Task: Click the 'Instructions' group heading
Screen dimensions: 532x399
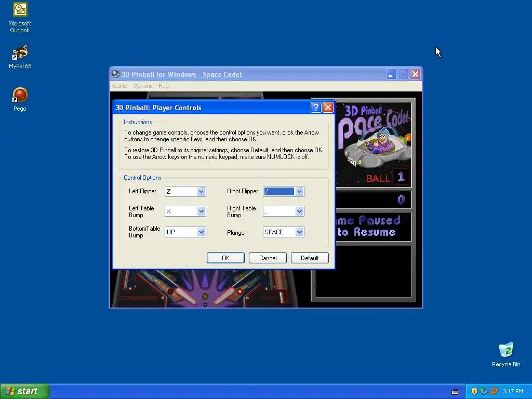Action: (138, 122)
